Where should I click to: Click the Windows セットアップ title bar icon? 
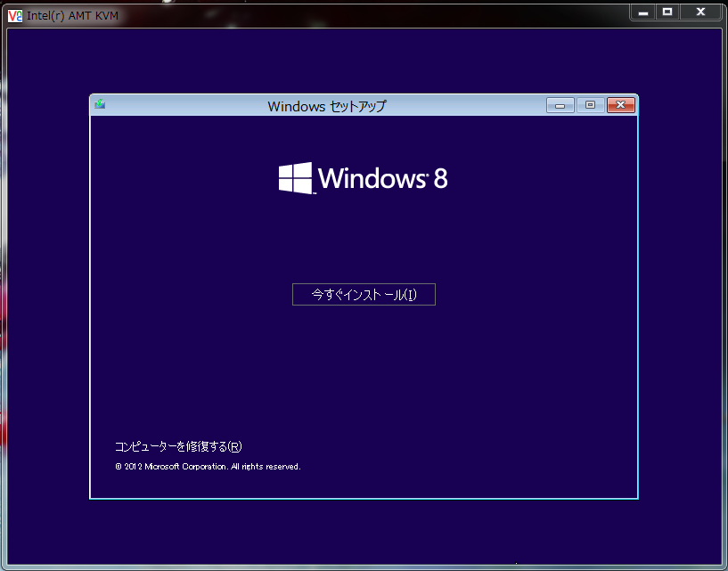click(x=100, y=104)
